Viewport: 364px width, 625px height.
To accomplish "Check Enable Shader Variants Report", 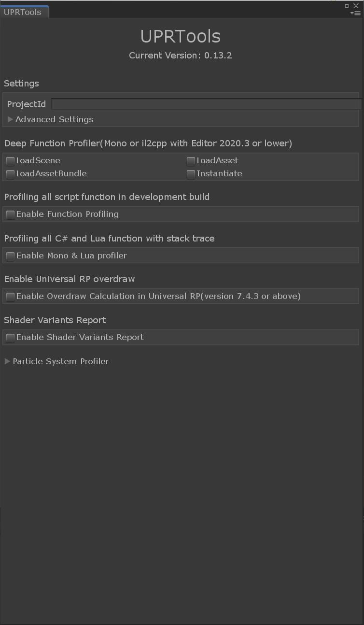I will pyautogui.click(x=10, y=338).
